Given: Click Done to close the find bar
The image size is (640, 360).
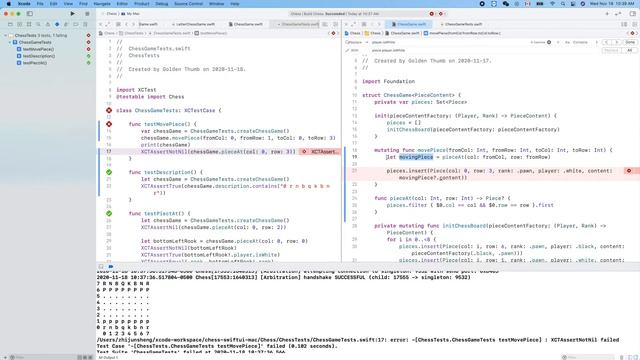Looking at the screenshot, I should point(630,42).
